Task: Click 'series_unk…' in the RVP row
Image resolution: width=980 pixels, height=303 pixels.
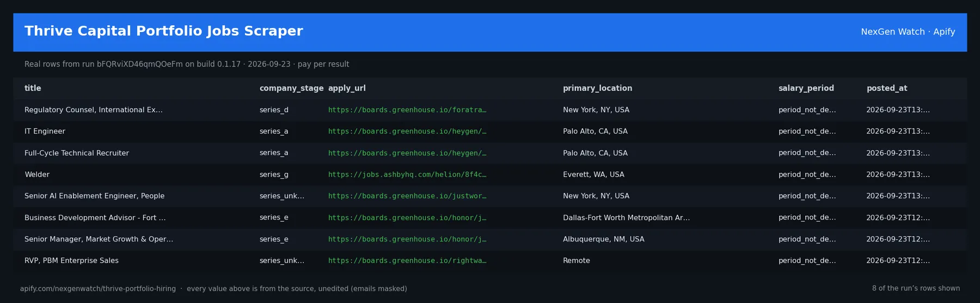Action: [x=282, y=260]
